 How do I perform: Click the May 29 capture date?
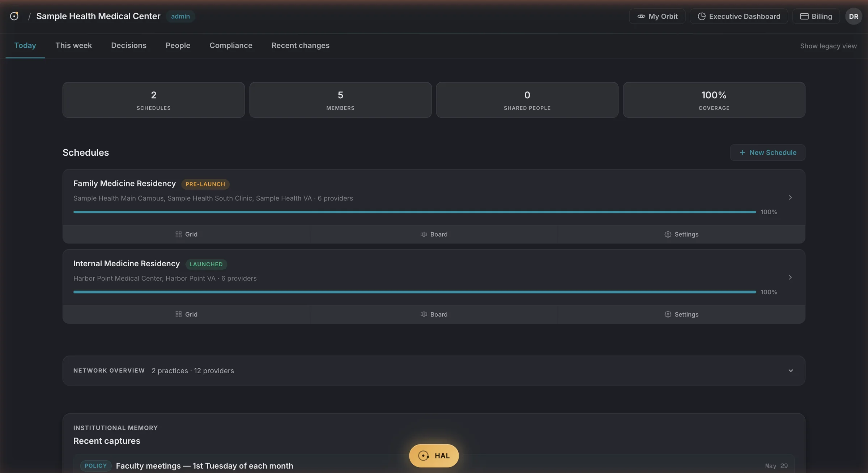[x=776, y=466]
